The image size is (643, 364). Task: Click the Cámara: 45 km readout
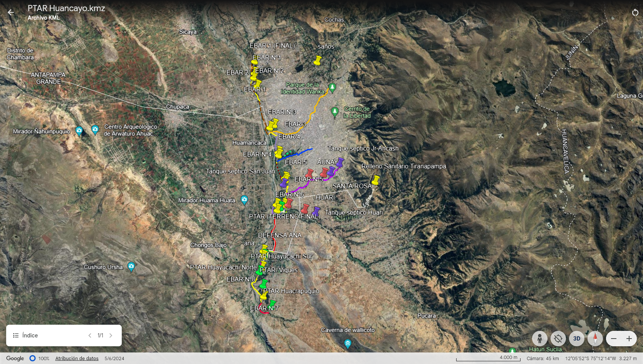click(543, 358)
